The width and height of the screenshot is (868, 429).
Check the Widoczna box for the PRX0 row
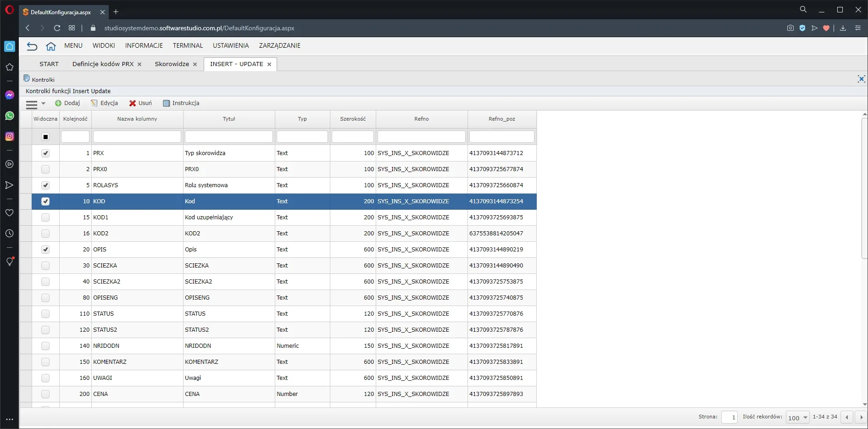45,169
